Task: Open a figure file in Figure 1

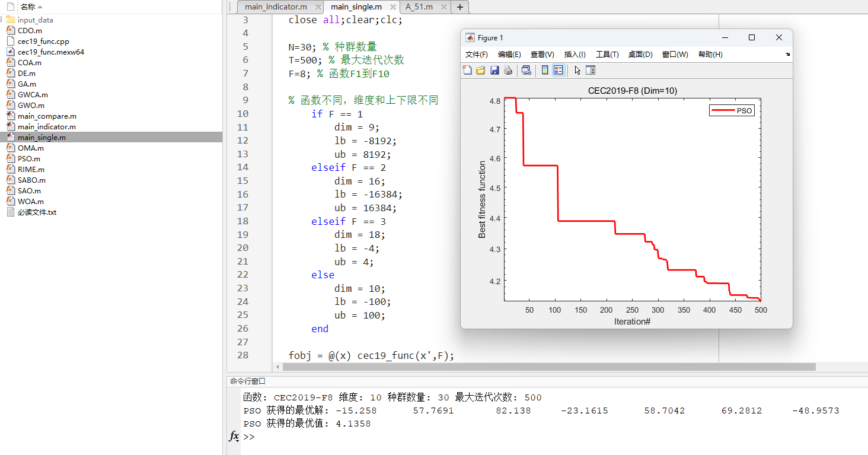Action: [480, 70]
